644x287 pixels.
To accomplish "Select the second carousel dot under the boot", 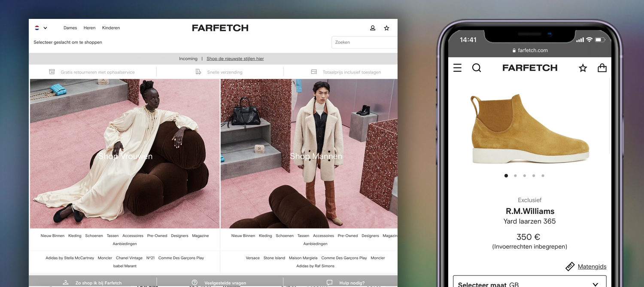I will tap(515, 176).
